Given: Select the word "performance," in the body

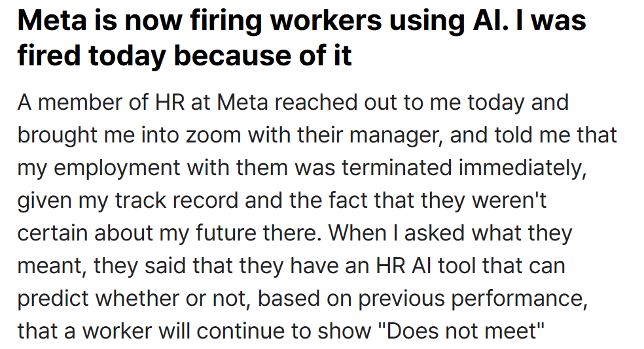Looking at the screenshot, I should tap(520, 299).
